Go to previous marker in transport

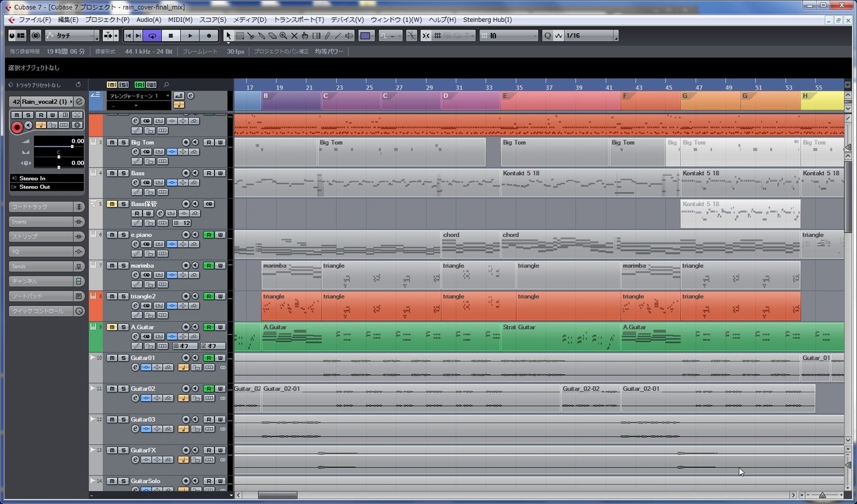[128, 35]
